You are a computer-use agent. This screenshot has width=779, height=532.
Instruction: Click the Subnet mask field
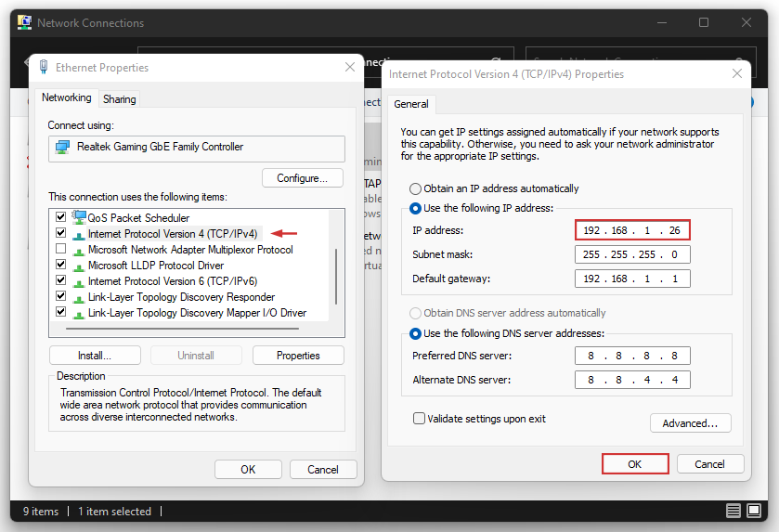pos(632,254)
